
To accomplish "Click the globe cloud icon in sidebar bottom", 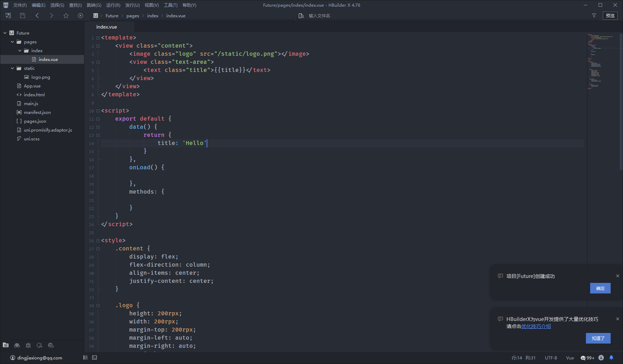I will (x=51, y=345).
